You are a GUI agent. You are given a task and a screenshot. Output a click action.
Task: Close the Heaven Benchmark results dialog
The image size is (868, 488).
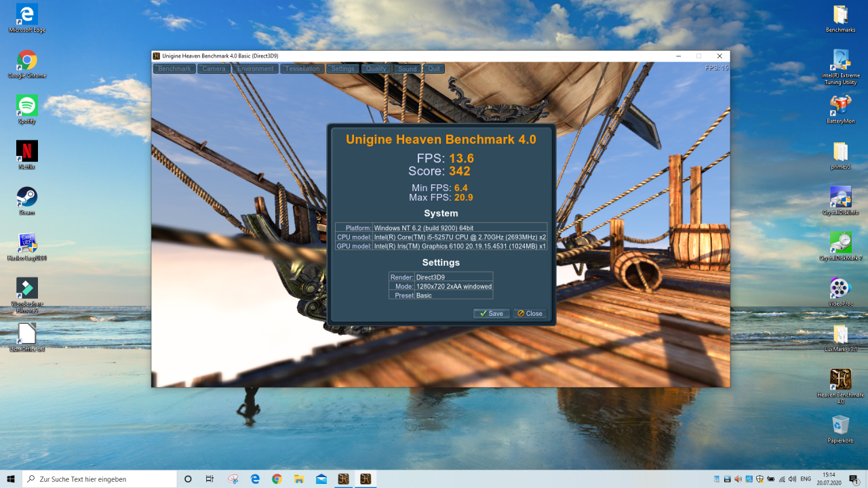[530, 313]
